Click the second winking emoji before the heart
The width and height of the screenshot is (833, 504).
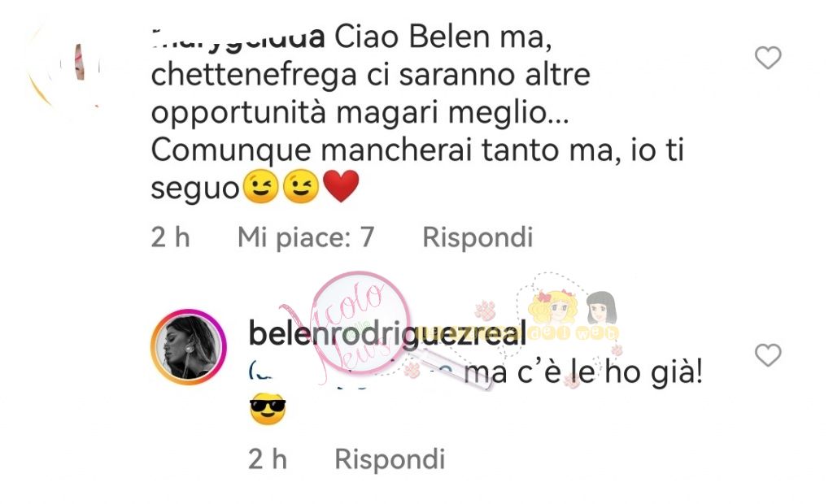tap(301, 186)
